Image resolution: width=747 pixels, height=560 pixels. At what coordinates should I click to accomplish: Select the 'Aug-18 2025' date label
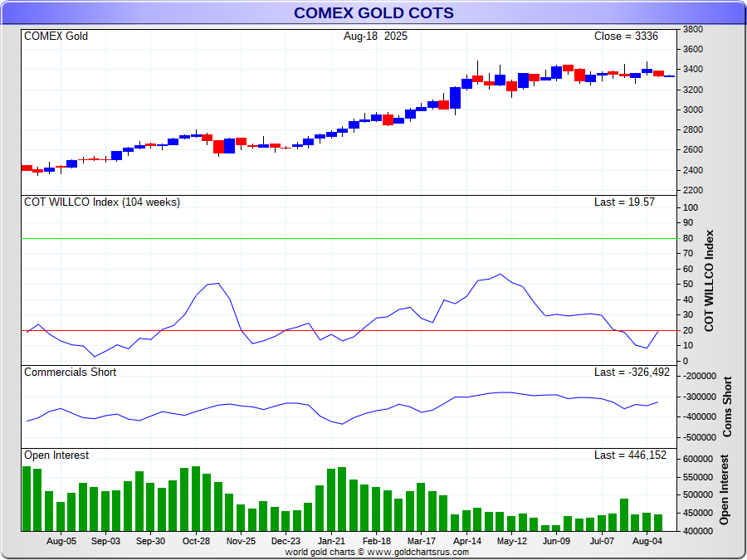click(x=375, y=37)
